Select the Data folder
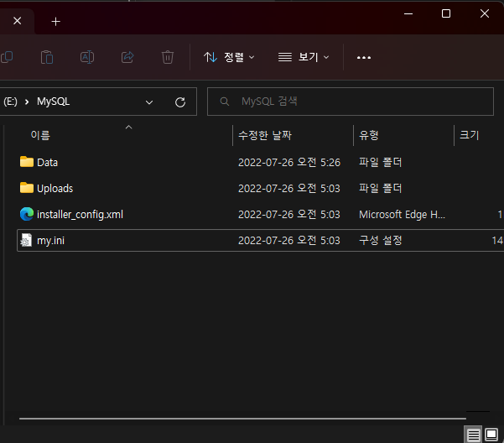The height and width of the screenshot is (443, 504). pos(47,162)
